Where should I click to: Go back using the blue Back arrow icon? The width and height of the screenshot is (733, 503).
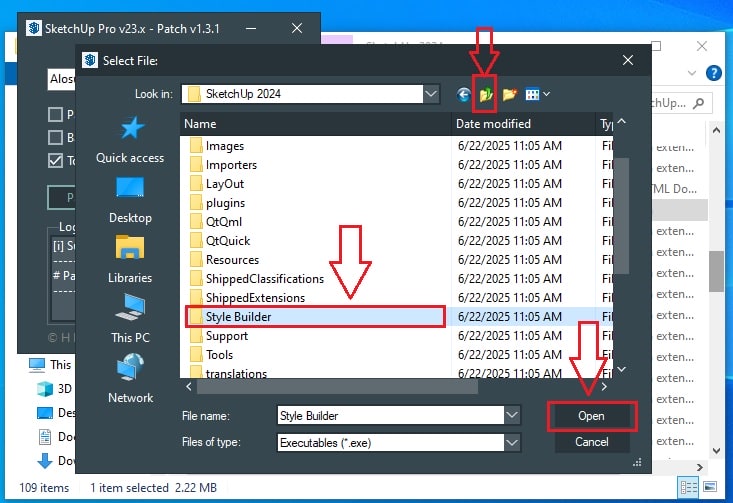coord(463,95)
